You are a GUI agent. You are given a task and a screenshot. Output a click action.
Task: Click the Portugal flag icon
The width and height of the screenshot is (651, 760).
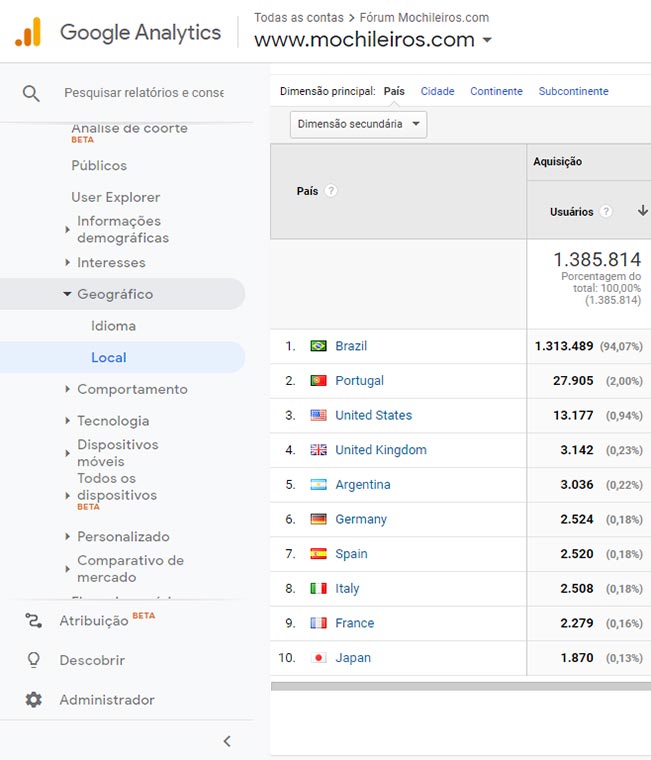pyautogui.click(x=318, y=380)
